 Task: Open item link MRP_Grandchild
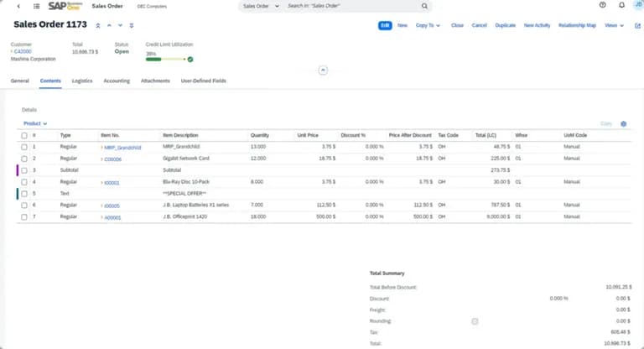click(122, 147)
